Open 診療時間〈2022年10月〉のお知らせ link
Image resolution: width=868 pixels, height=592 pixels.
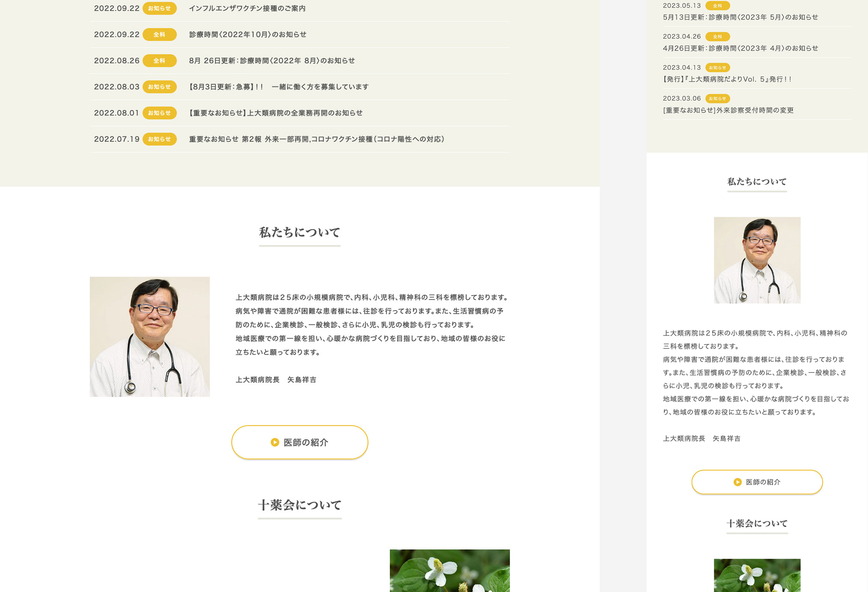247,34
